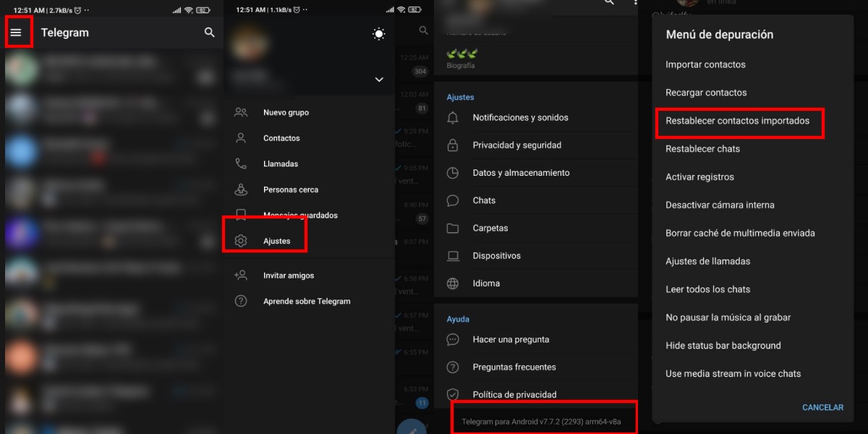Open Carpetas via the folder icon
The width and height of the screenshot is (868, 434).
pyautogui.click(x=452, y=228)
